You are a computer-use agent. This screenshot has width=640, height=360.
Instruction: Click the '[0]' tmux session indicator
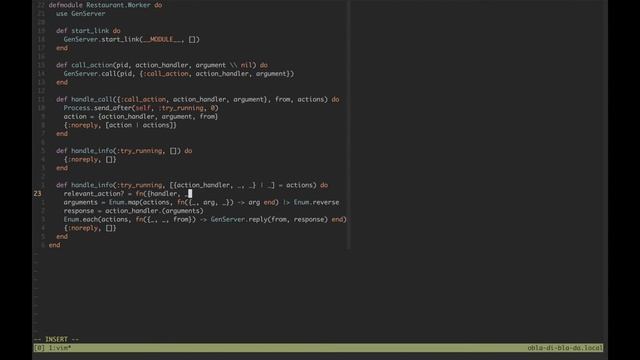[39, 348]
